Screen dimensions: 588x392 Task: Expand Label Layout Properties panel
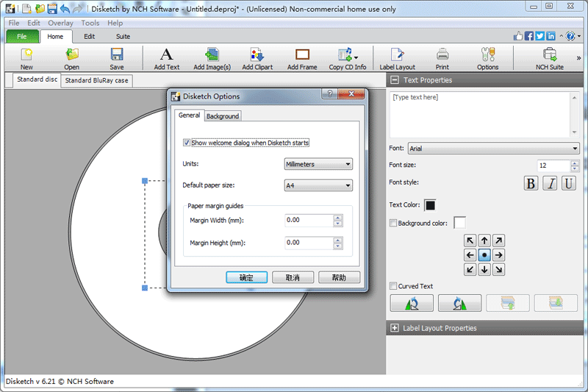(x=395, y=328)
